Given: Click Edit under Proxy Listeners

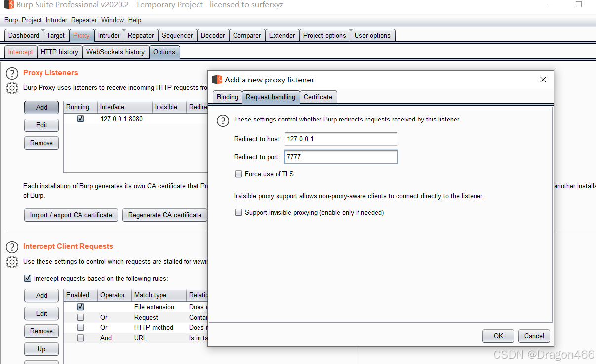Looking at the screenshot, I should coord(41,125).
